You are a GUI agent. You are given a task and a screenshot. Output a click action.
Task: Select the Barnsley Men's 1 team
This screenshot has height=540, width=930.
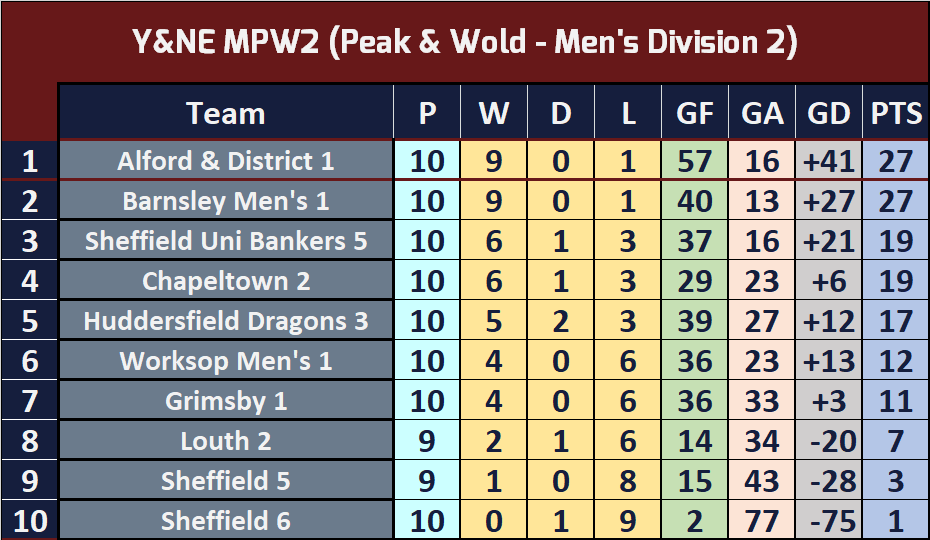click(226, 201)
